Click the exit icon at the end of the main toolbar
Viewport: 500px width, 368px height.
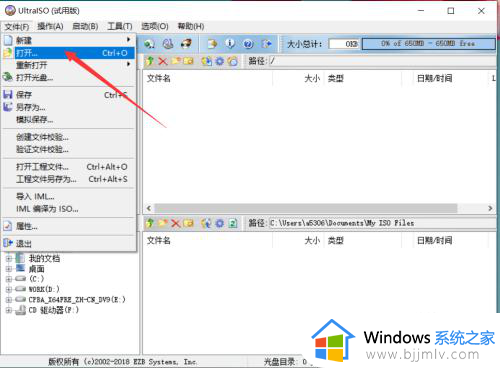pyautogui.click(x=266, y=44)
